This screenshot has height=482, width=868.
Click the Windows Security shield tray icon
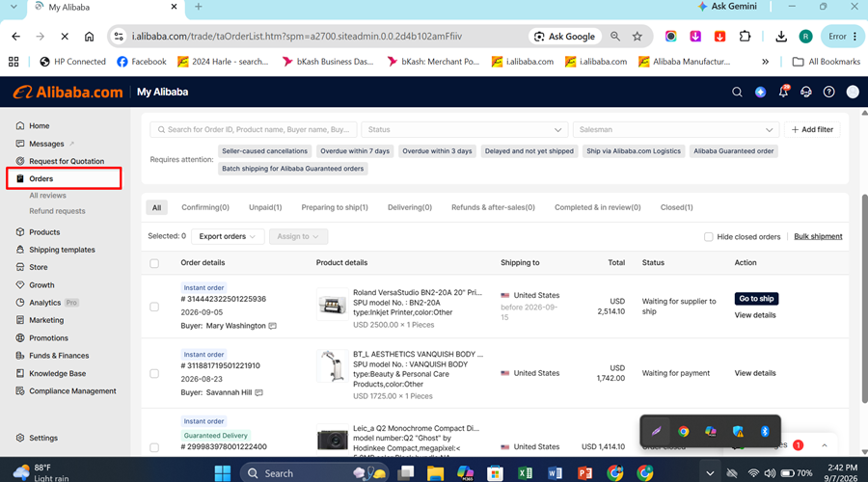point(738,431)
